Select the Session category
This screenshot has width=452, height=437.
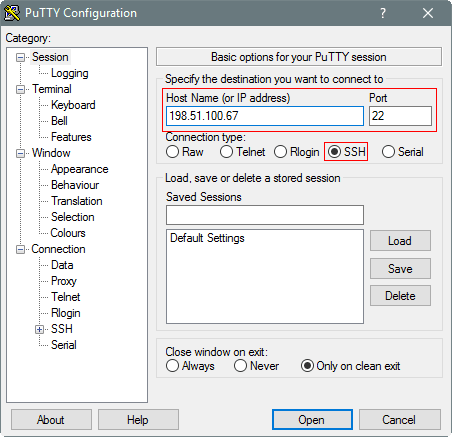[x=50, y=57]
